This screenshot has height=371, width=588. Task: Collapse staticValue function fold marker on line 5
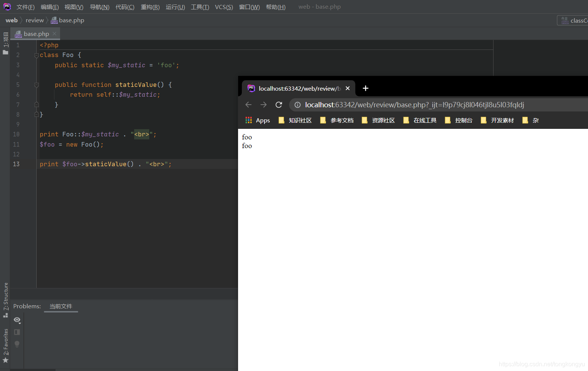[x=36, y=85]
